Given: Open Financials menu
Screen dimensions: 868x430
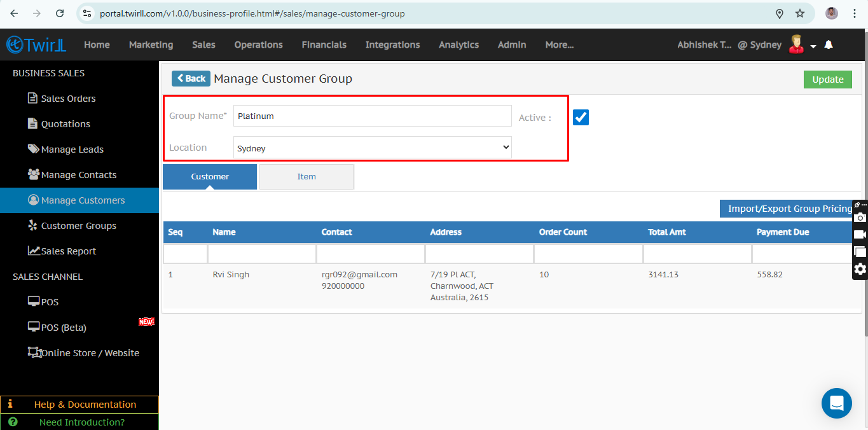Looking at the screenshot, I should click(324, 45).
